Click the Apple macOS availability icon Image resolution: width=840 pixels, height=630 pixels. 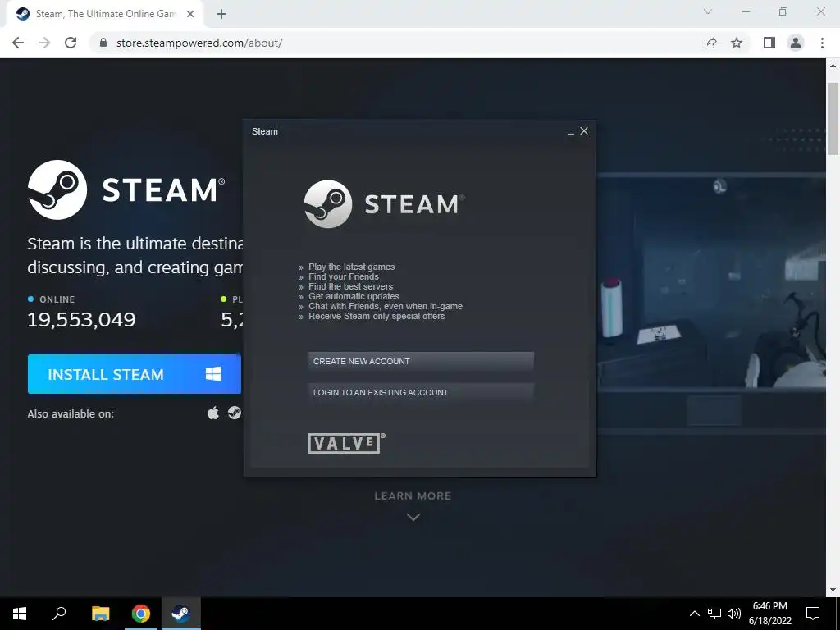(213, 413)
